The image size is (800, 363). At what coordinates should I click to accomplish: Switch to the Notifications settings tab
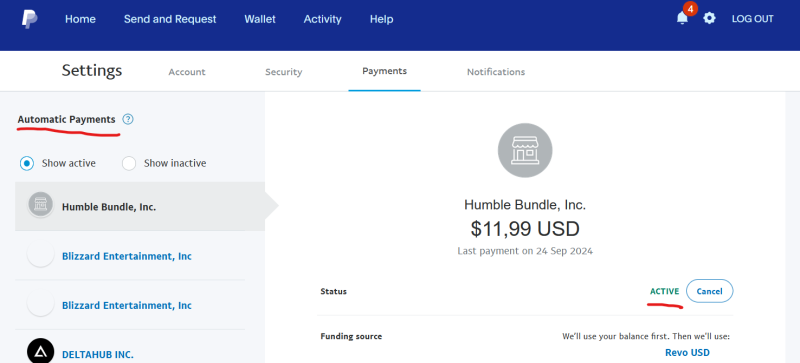click(496, 72)
